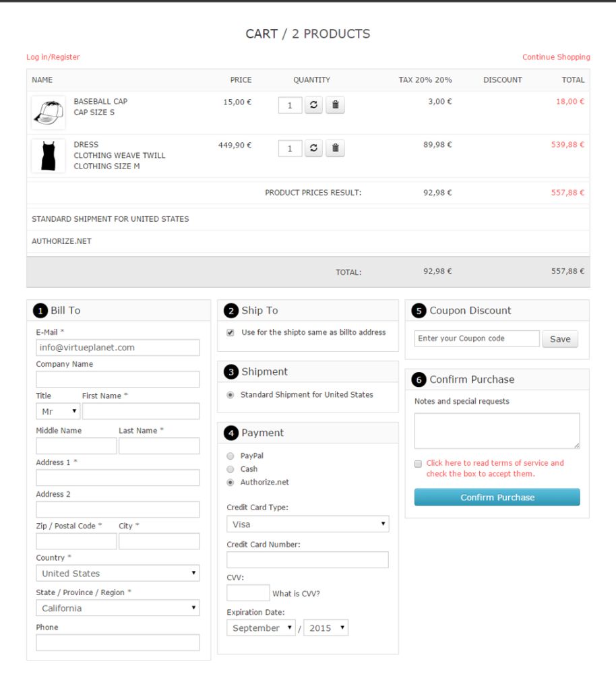
Task: Select Standard Shipment for United States
Action: coord(230,395)
